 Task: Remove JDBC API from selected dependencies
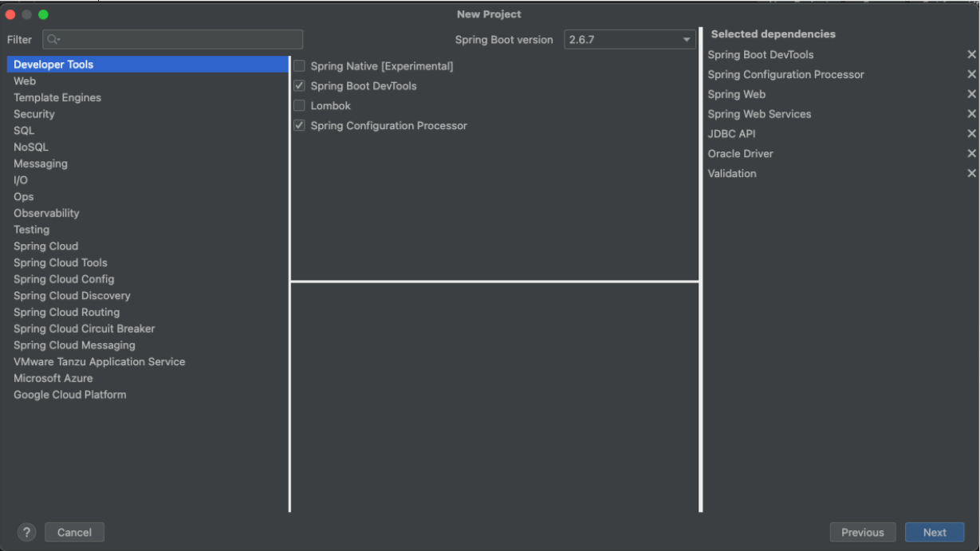point(971,134)
